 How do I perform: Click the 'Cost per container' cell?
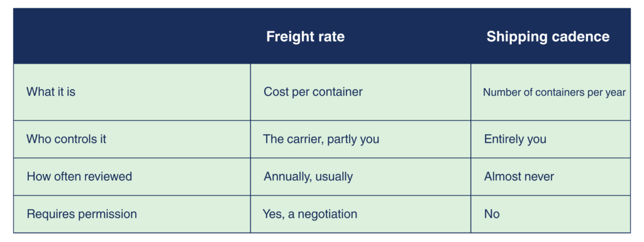point(313,91)
